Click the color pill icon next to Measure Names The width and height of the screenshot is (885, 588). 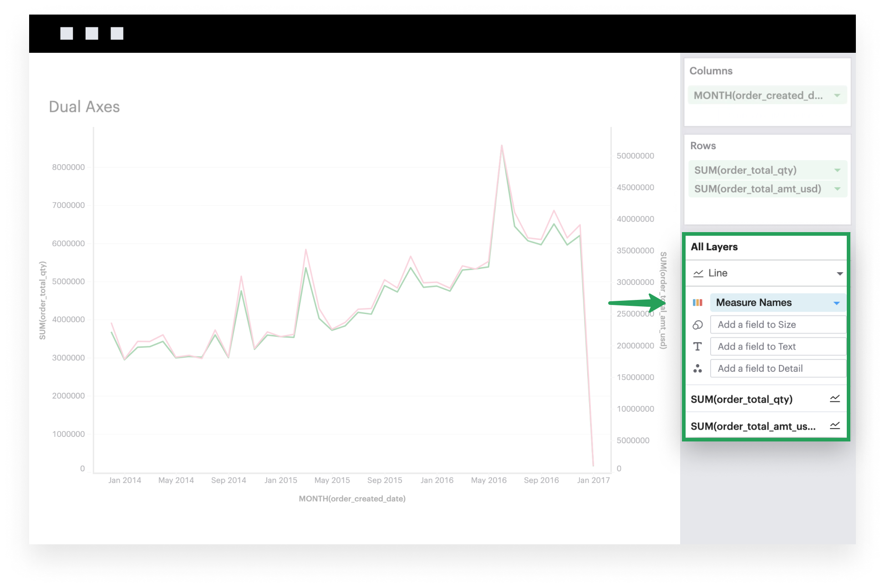tap(698, 302)
